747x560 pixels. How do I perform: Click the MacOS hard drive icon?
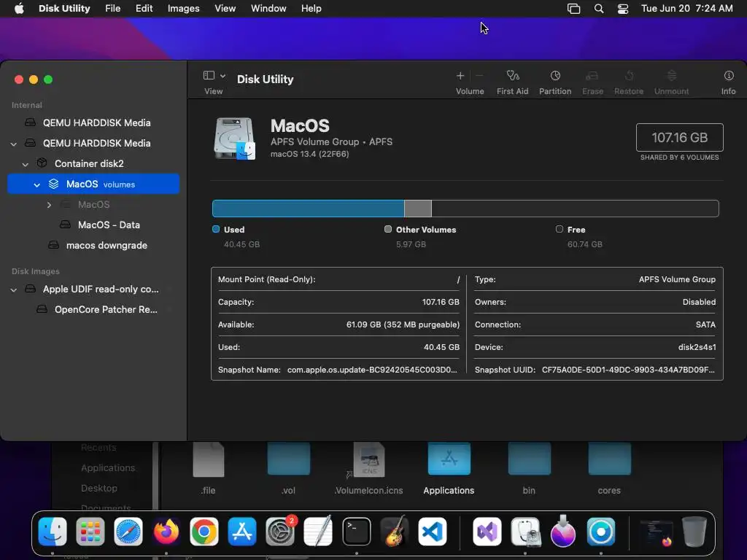coord(234,139)
